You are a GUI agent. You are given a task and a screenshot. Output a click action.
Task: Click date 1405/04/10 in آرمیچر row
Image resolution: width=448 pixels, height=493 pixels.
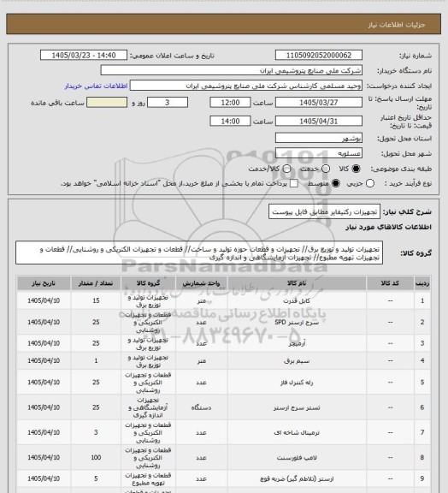(x=44, y=343)
